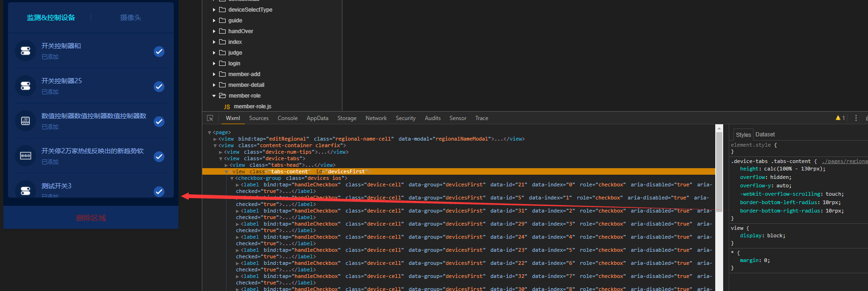Open the Dataset tab
The width and height of the screenshot is (868, 291).
pyautogui.click(x=765, y=135)
